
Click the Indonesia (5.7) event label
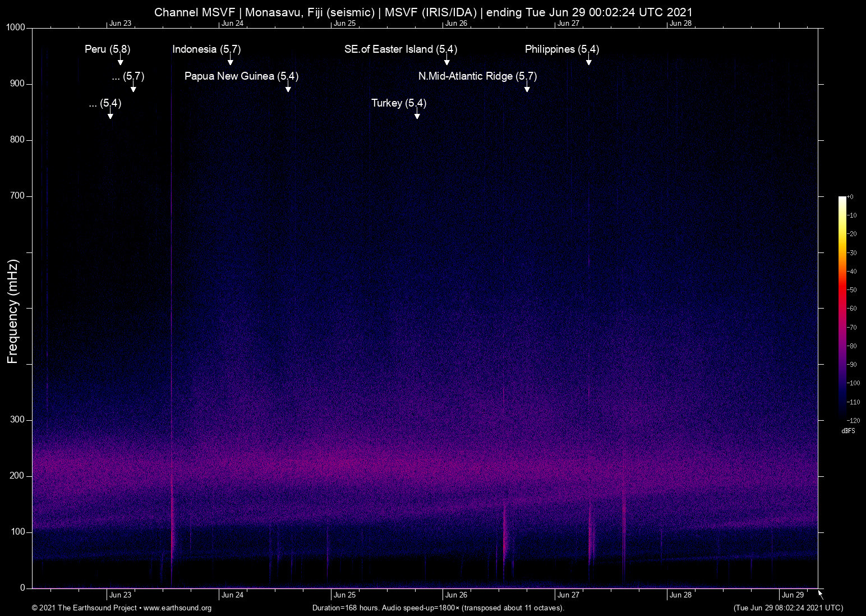[206, 49]
